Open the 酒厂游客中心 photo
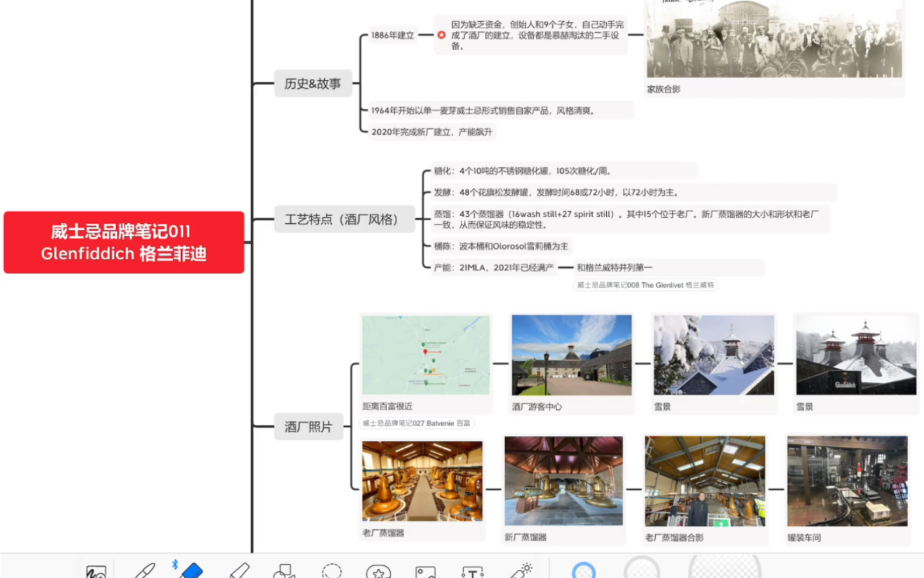The image size is (924, 578). coord(572,355)
